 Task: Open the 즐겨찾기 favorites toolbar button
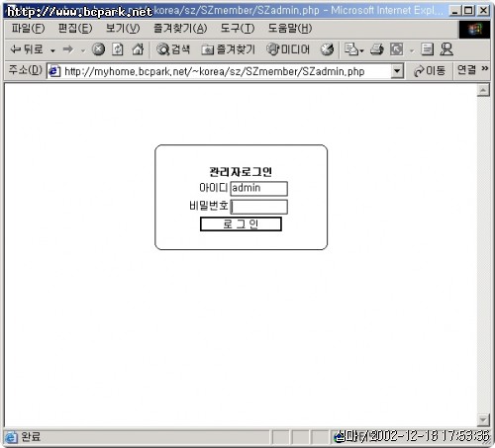[x=228, y=49]
